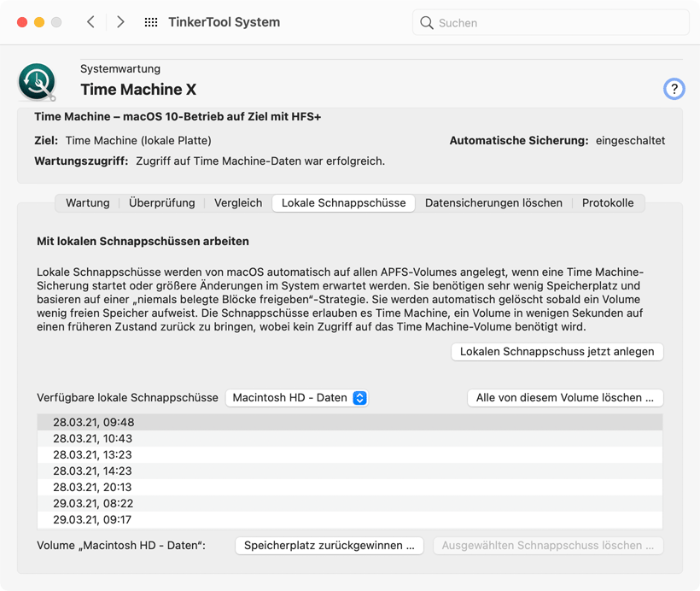Viewport: 700px width, 591px height.
Task: Open help with the question mark button
Action: [x=674, y=89]
